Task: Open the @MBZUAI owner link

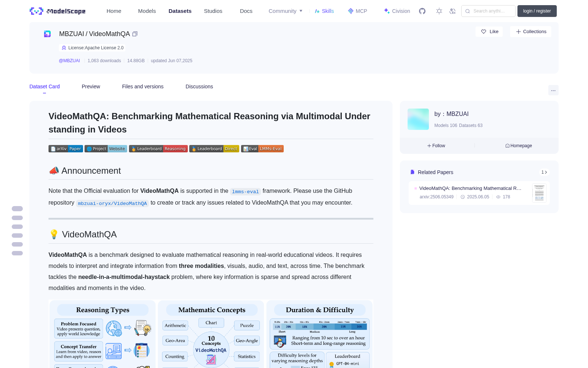Action: tap(69, 61)
